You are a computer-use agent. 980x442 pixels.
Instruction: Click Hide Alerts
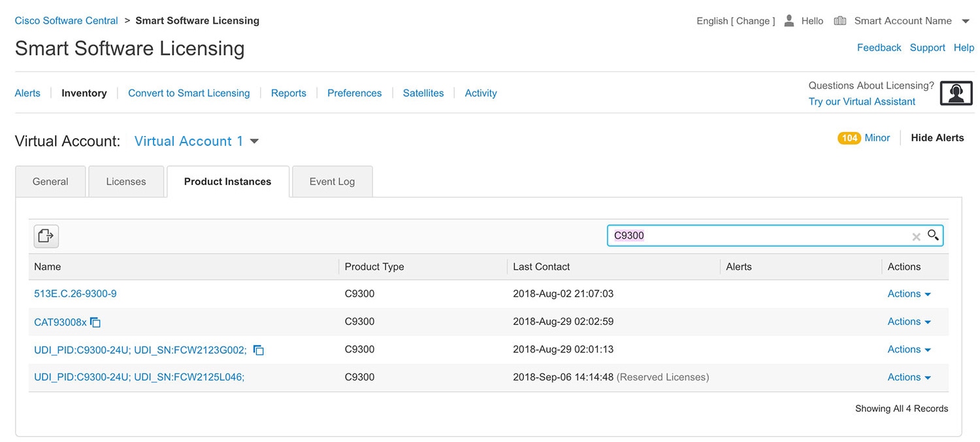[x=938, y=138]
